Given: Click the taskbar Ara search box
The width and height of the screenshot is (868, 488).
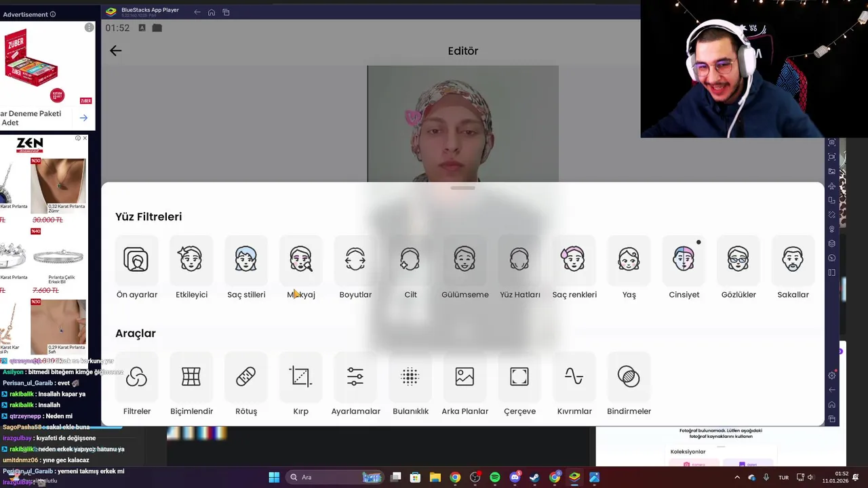Looking at the screenshot, I should coord(334,477).
